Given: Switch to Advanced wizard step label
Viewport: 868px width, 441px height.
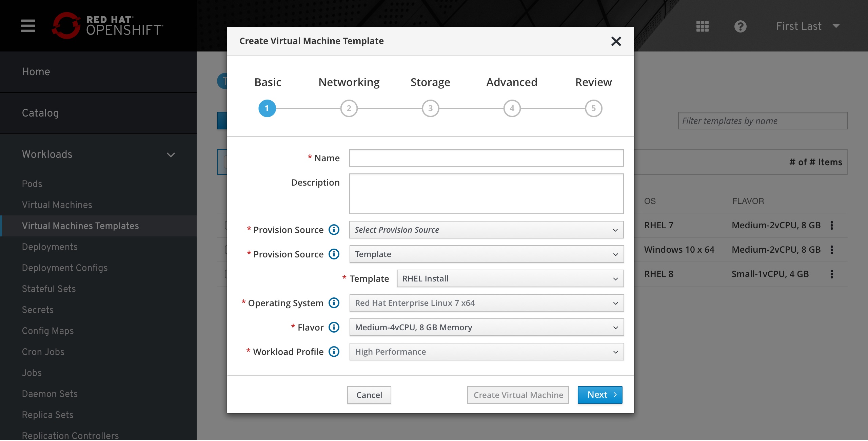Looking at the screenshot, I should click(x=512, y=82).
